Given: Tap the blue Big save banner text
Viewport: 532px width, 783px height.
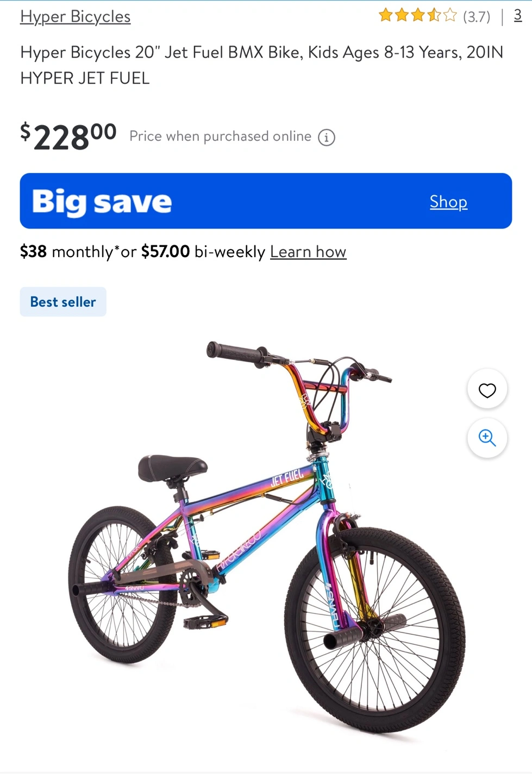Looking at the screenshot, I should tap(102, 202).
